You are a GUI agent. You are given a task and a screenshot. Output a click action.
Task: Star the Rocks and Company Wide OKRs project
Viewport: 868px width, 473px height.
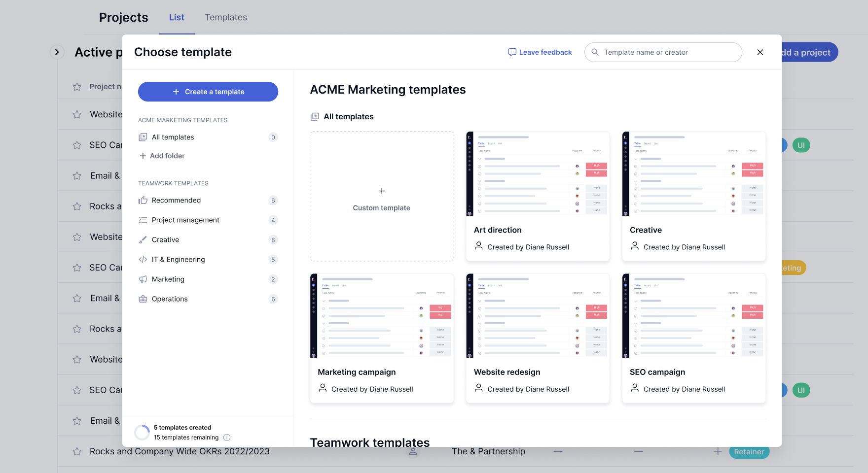click(77, 451)
